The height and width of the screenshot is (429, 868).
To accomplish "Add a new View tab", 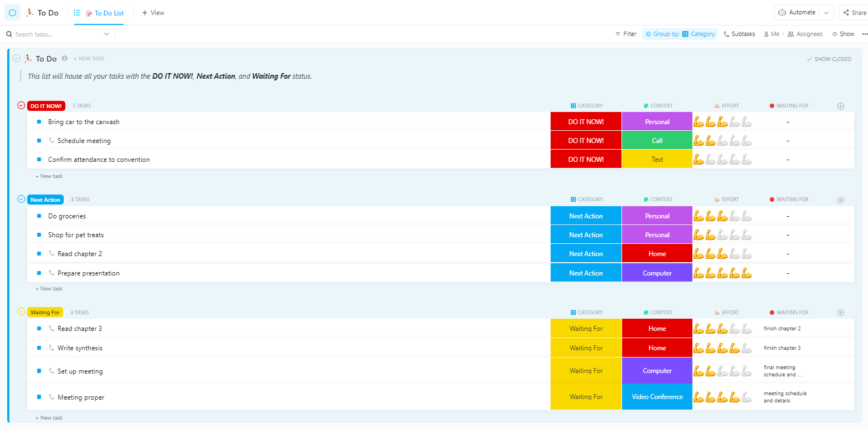I will [x=153, y=13].
